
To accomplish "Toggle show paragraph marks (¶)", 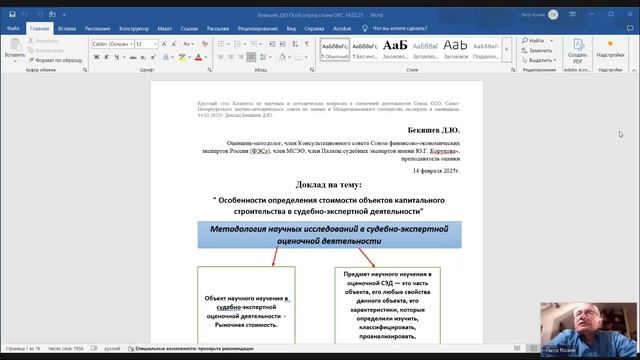I will point(307,44).
